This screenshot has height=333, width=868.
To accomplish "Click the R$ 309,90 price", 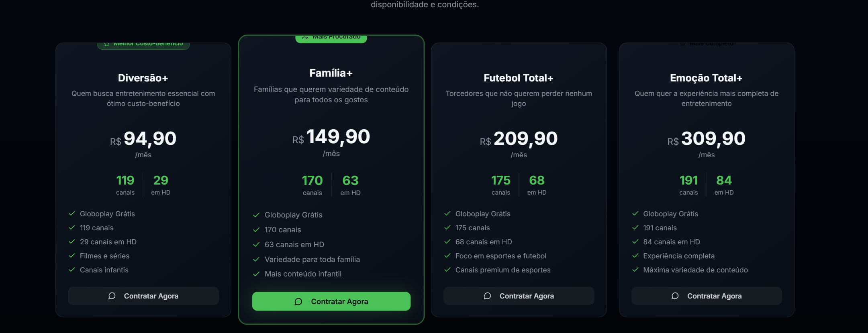I will pyautogui.click(x=707, y=139).
